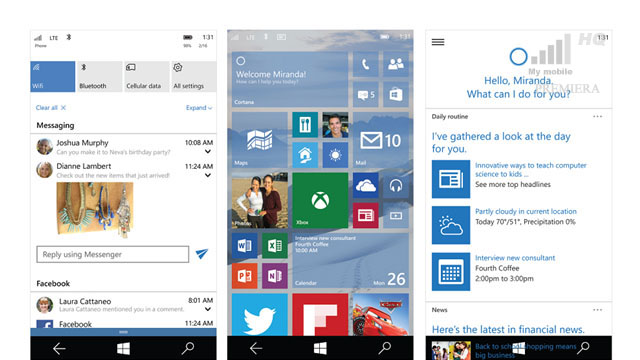Expand Laura Cattaneo notification chevron
Screen dimensions: 640x360
pos(208,309)
